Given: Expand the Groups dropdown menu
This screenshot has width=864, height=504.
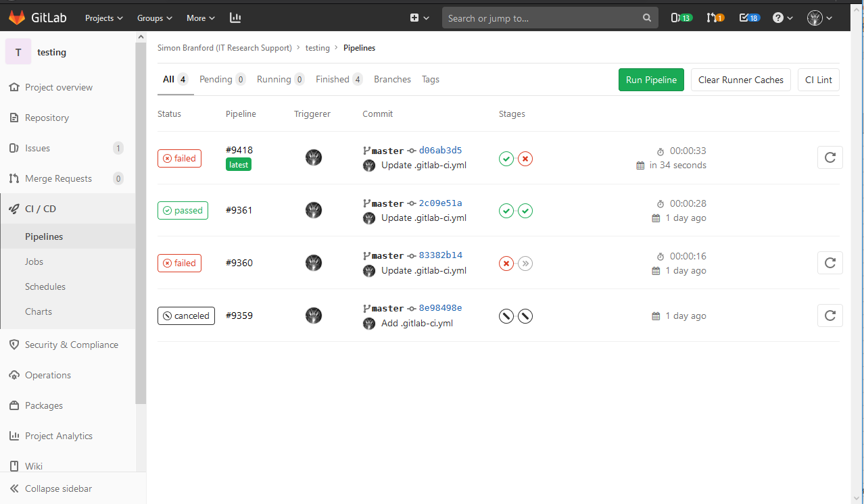Looking at the screenshot, I should [x=155, y=18].
